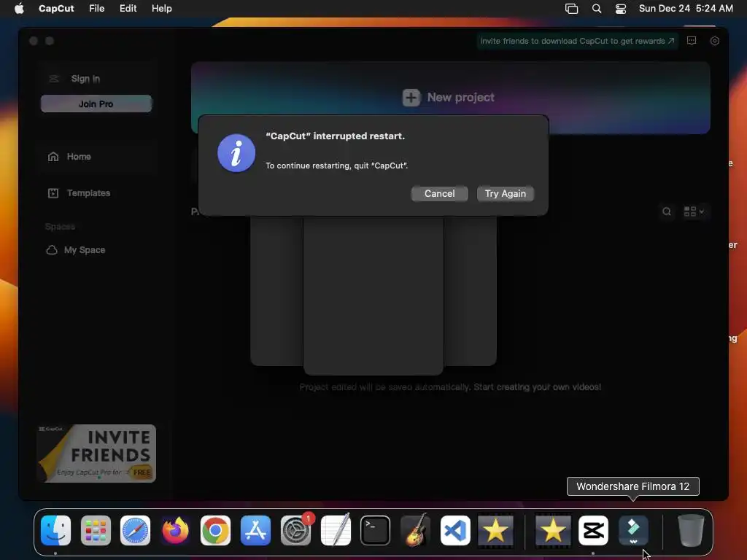The image size is (747, 560).
Task: Open the Edit menu
Action: click(x=128, y=9)
